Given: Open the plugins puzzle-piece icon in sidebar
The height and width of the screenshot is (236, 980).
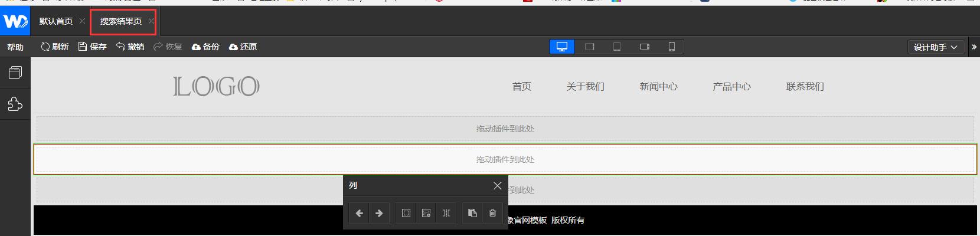Looking at the screenshot, I should tap(15, 104).
